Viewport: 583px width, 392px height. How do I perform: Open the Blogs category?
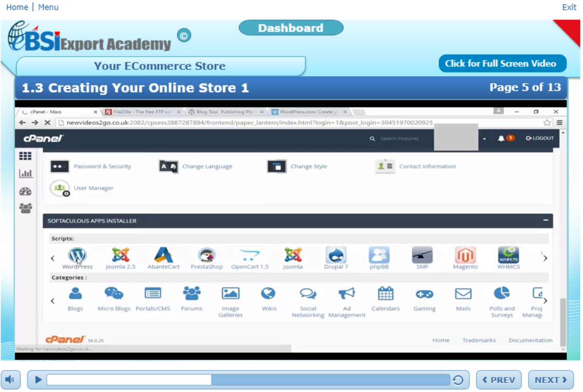(75, 299)
